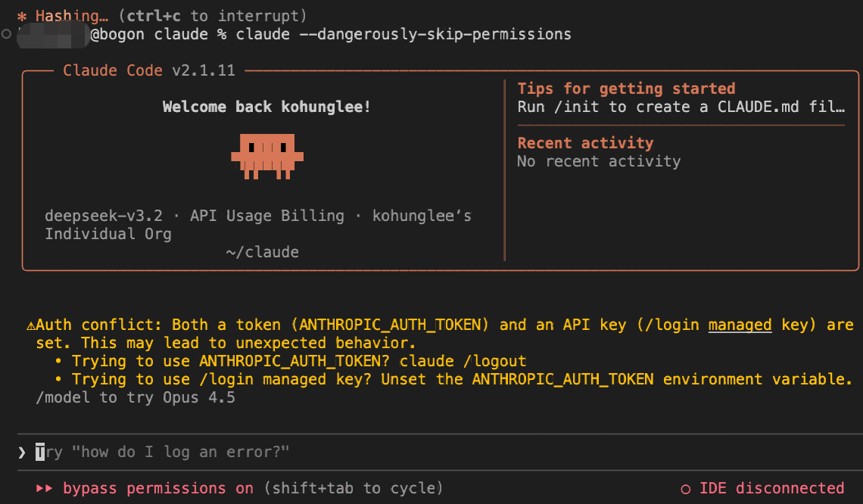
Task: Click the IDE disconnected status text
Action: (771, 489)
